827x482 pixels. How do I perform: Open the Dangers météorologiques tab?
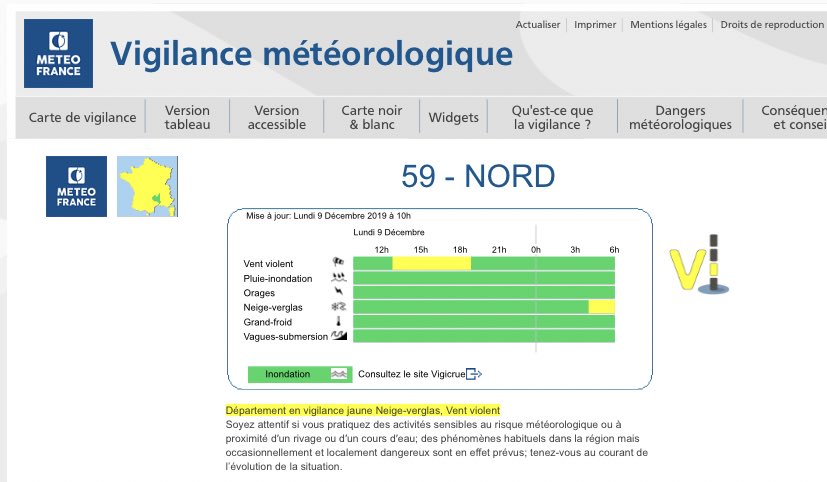(680, 117)
